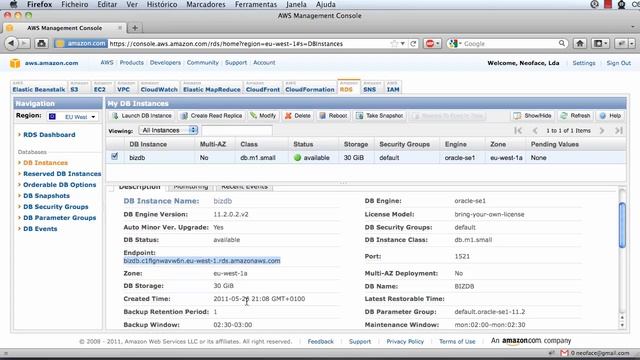Click Gmail notifier in status bar
Image resolution: width=640 pixels, height=360 pixels.
click(x=595, y=353)
